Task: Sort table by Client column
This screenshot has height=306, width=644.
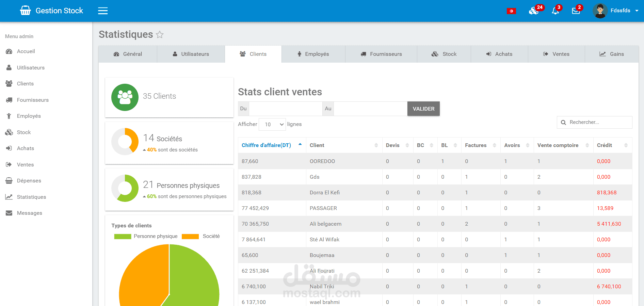Action: pyautogui.click(x=344, y=145)
